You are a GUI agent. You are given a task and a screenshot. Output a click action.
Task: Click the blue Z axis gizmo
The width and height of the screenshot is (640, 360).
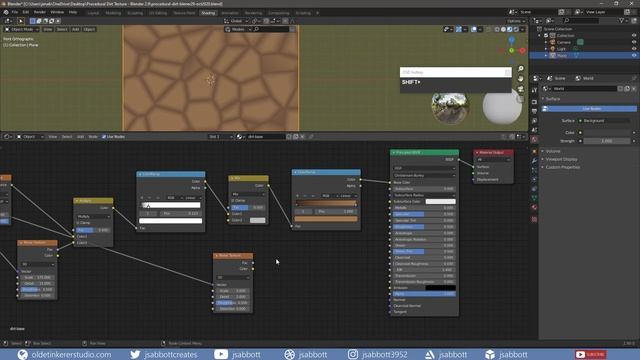pos(511,40)
